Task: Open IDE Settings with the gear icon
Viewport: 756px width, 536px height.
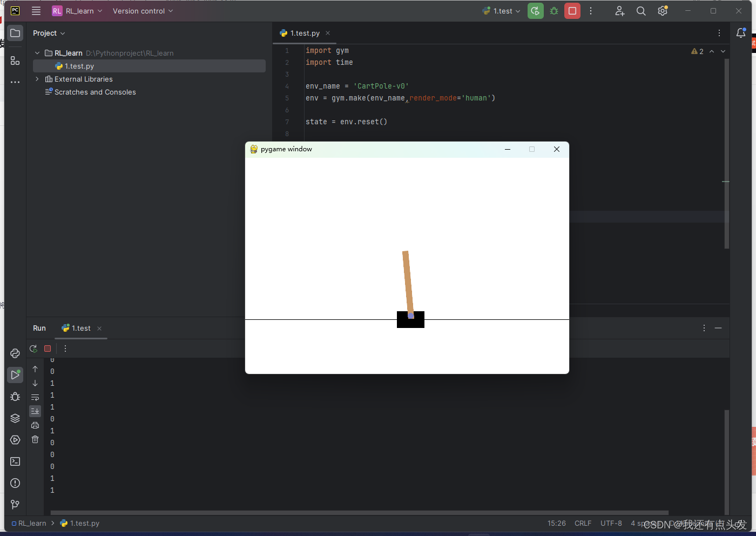Action: [x=663, y=10]
